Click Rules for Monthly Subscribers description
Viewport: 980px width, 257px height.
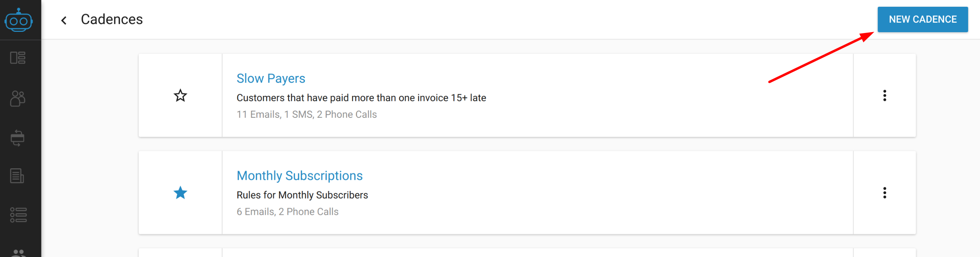pyautogui.click(x=302, y=195)
